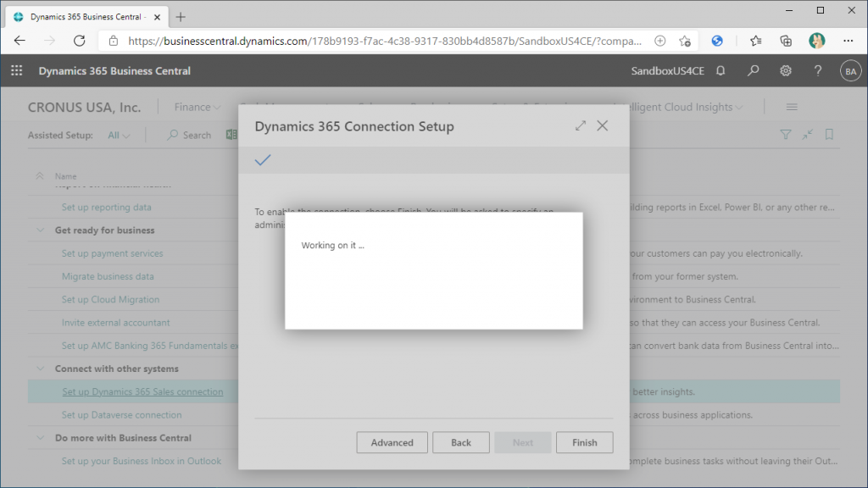Open CRONUS USA, Inc. company home
868x488 pixels.
(x=84, y=108)
